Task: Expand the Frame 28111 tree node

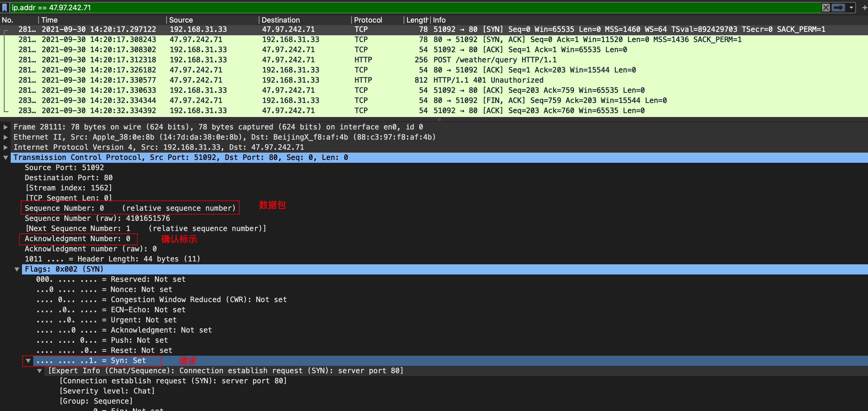Action: coord(6,127)
